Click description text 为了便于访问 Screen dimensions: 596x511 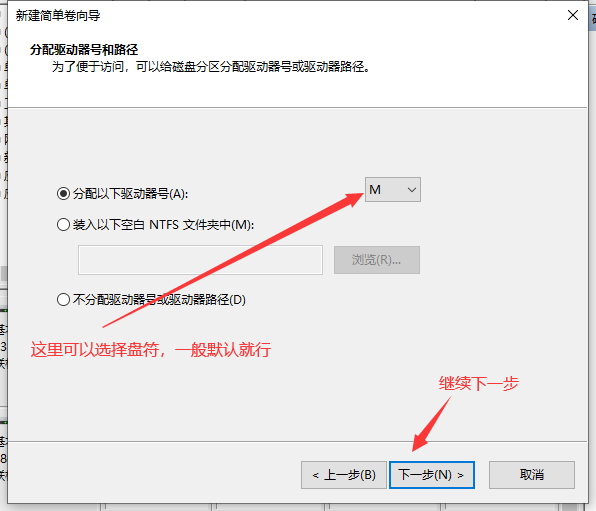click(88, 67)
